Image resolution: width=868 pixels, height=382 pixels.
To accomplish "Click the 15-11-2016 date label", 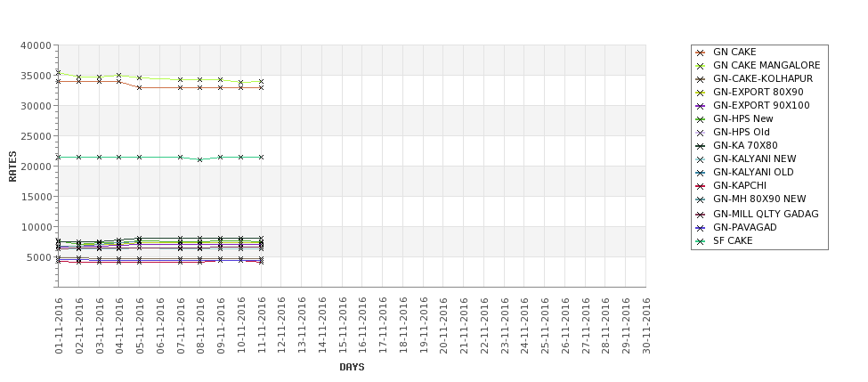I will [342, 326].
